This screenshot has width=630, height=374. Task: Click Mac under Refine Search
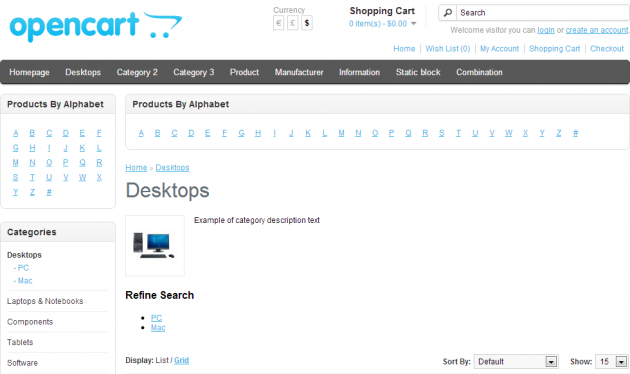tap(158, 328)
